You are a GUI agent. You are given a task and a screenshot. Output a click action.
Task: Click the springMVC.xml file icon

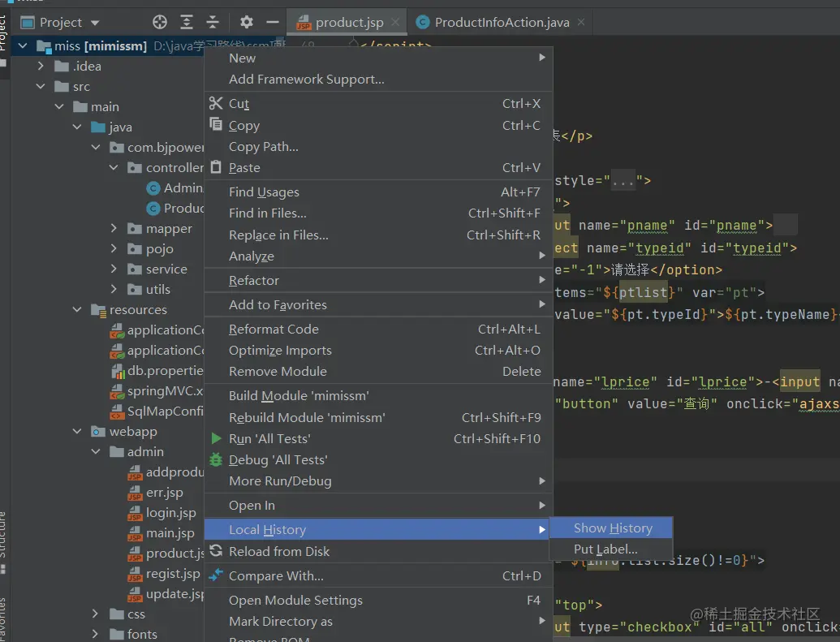(117, 391)
